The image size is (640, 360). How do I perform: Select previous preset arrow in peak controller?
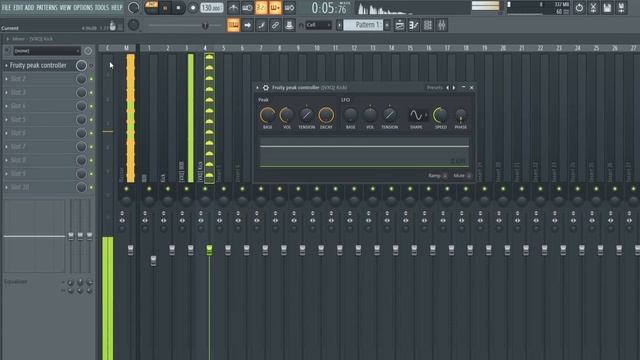click(x=447, y=88)
